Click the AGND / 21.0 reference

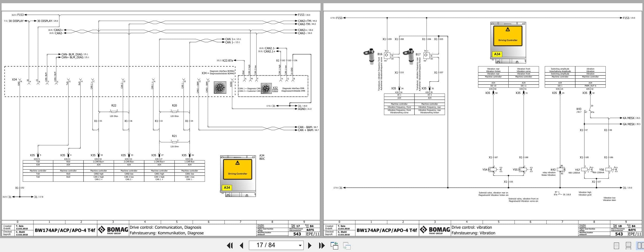(305, 109)
